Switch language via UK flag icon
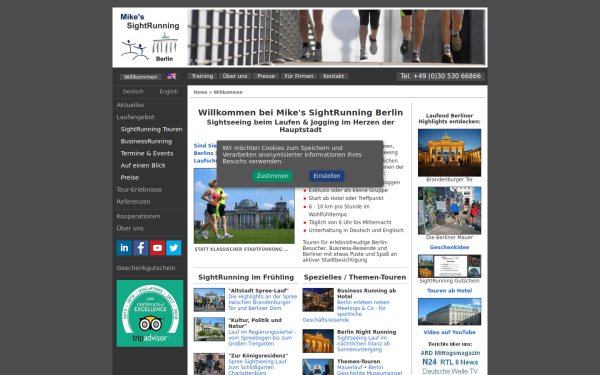Screen dimensions: 600x375 171,76
